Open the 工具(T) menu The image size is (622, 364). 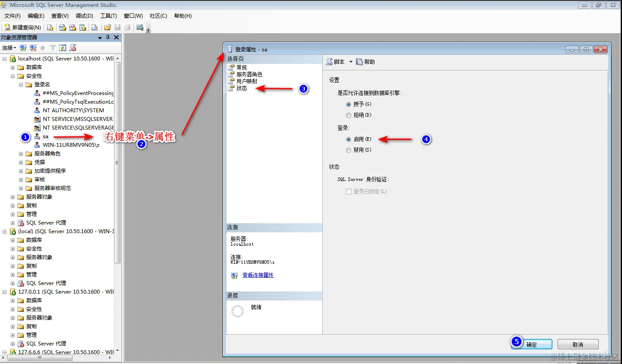[108, 16]
